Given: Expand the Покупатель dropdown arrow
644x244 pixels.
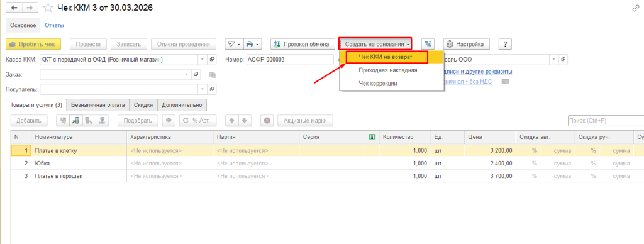Looking at the screenshot, I should click(202, 89).
